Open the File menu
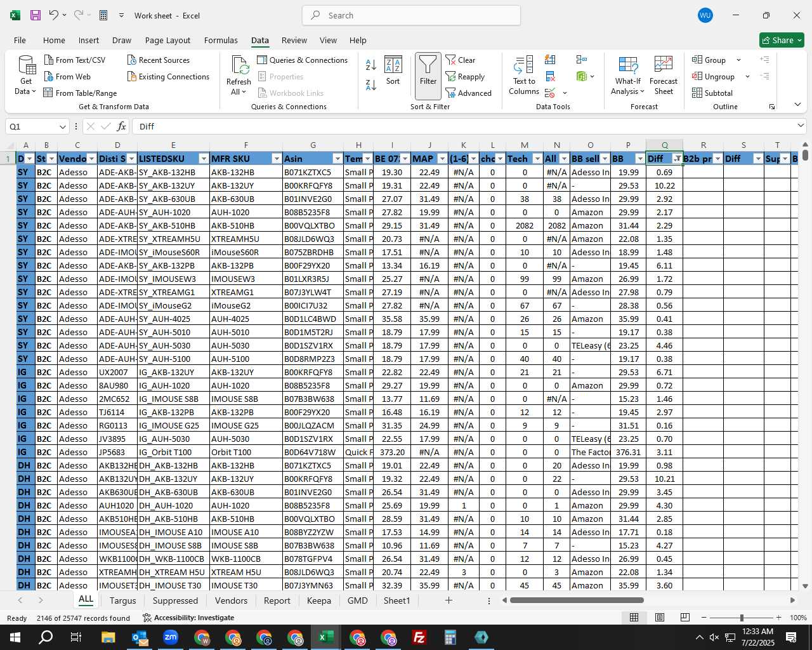The image size is (812, 650). point(20,40)
